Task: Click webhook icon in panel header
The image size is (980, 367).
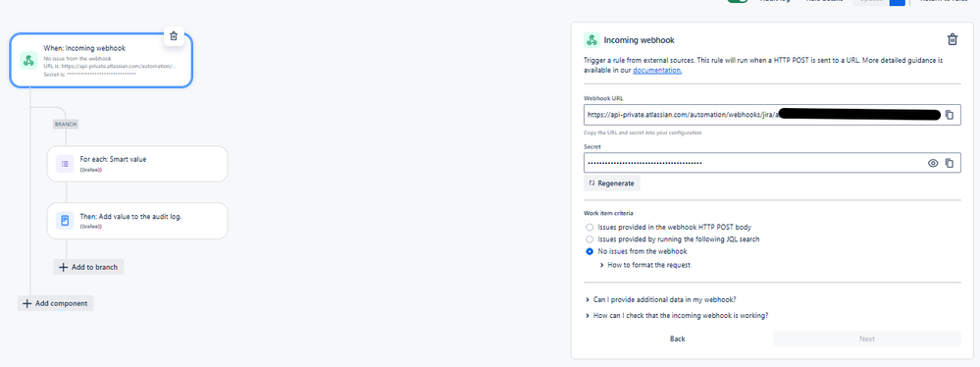Action: click(x=592, y=40)
